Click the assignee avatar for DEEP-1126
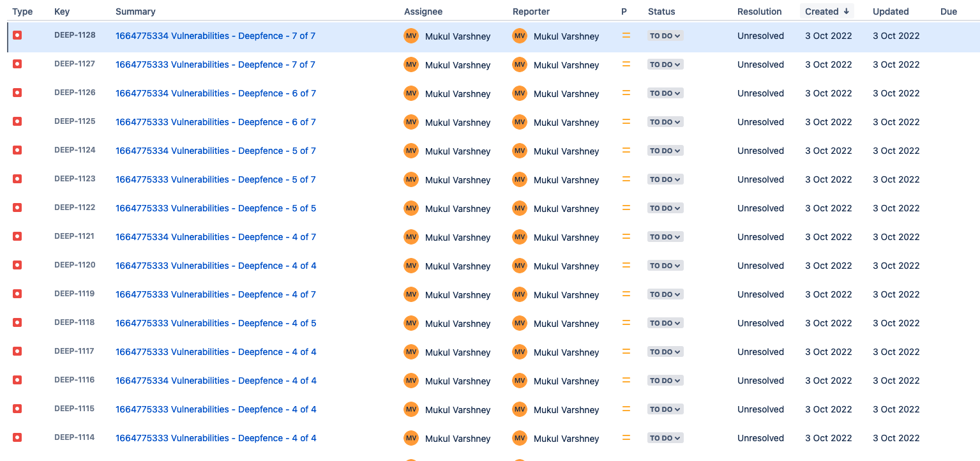 tap(412, 93)
